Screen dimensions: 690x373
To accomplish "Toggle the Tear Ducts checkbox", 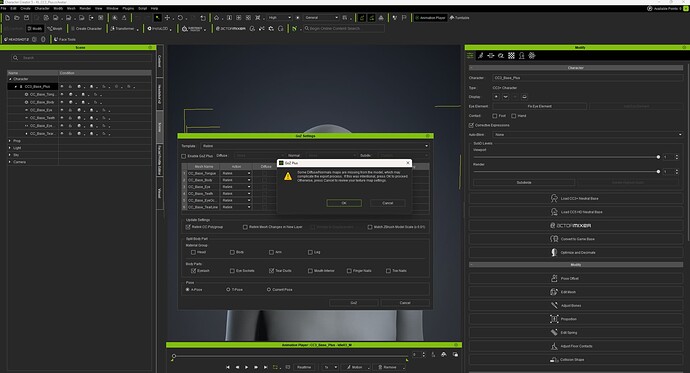I will 272,271.
